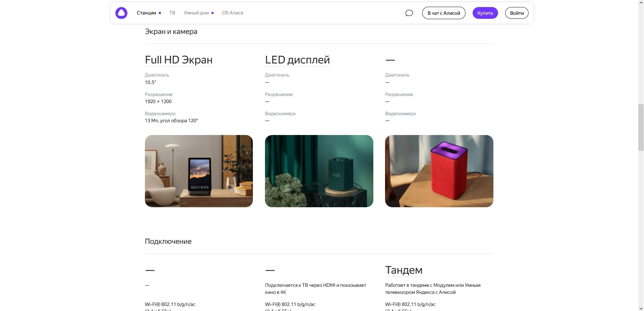The height and width of the screenshot is (311, 644).
Task: Click the purple Alice logo
Action: tap(121, 13)
